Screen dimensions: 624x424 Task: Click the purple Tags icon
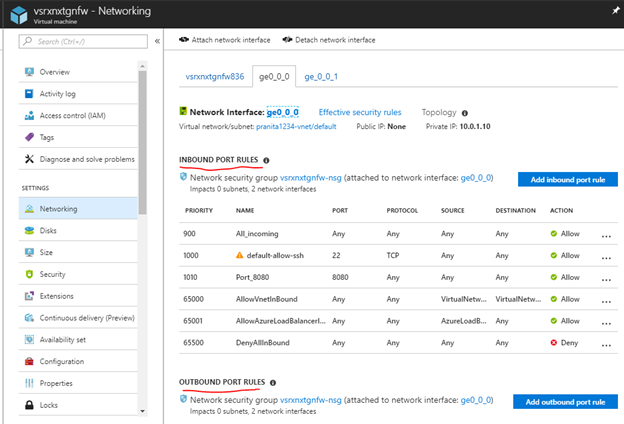pos(29,137)
